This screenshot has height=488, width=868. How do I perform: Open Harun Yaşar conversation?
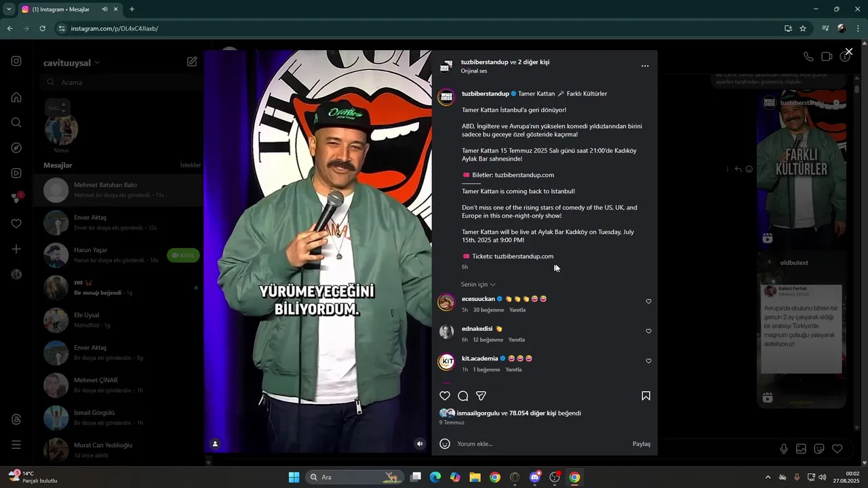point(119,256)
